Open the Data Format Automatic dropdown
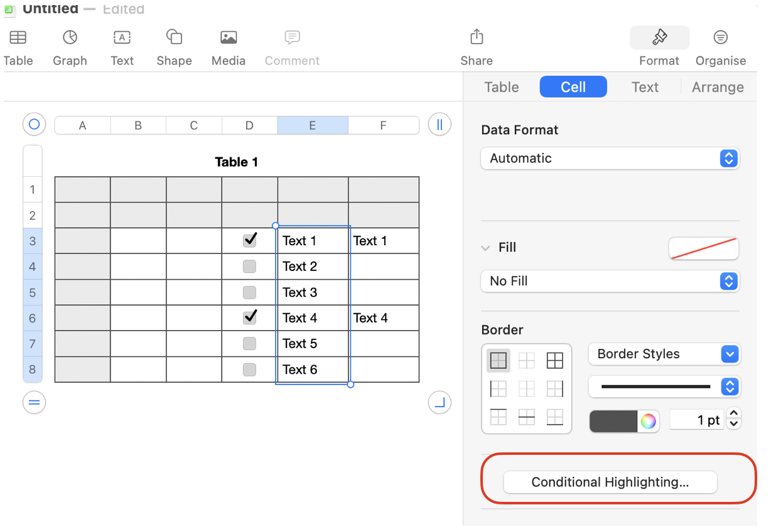 pos(610,158)
